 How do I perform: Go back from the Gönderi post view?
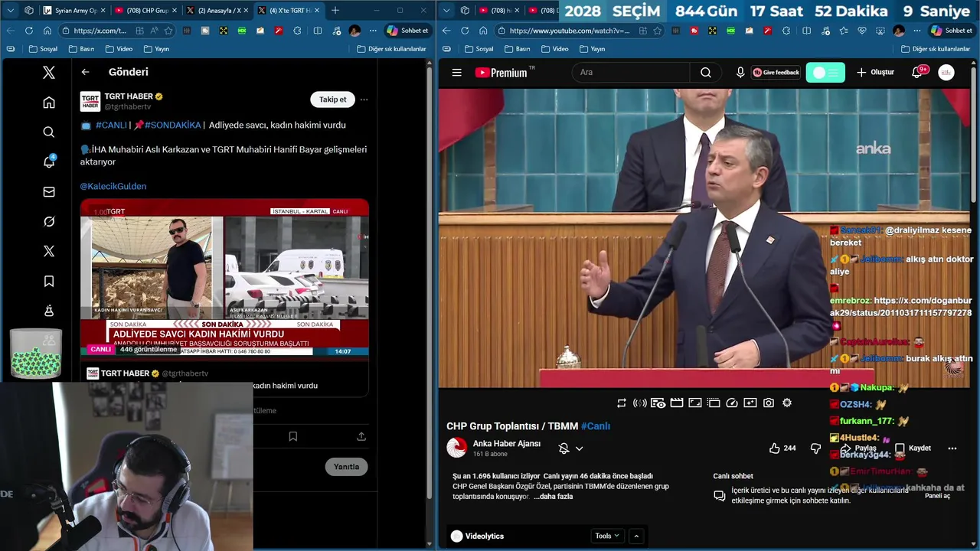[86, 72]
